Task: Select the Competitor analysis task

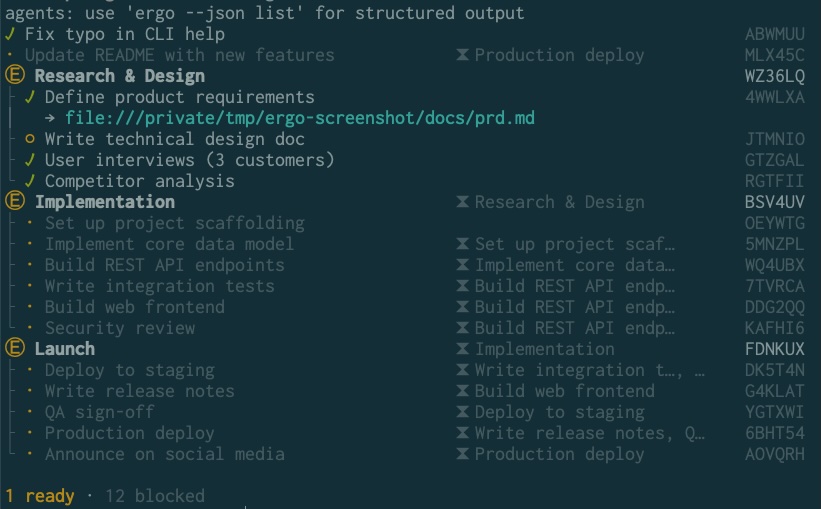Action: 139,181
